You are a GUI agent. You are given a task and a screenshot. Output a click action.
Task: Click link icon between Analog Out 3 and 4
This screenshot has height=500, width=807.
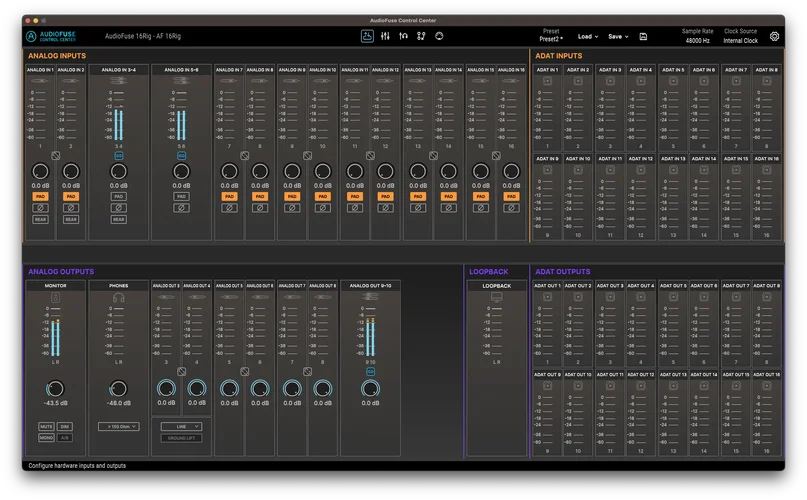(181, 371)
